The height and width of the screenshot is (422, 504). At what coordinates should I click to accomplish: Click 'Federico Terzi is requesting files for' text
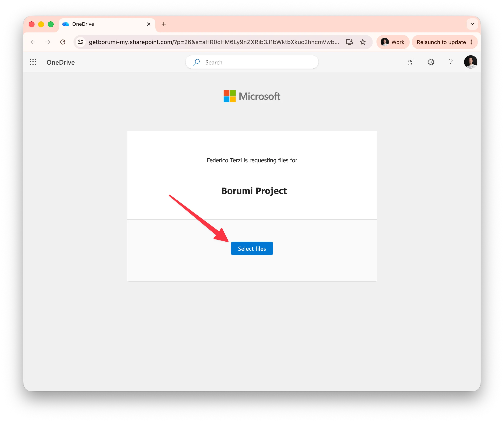[252, 160]
